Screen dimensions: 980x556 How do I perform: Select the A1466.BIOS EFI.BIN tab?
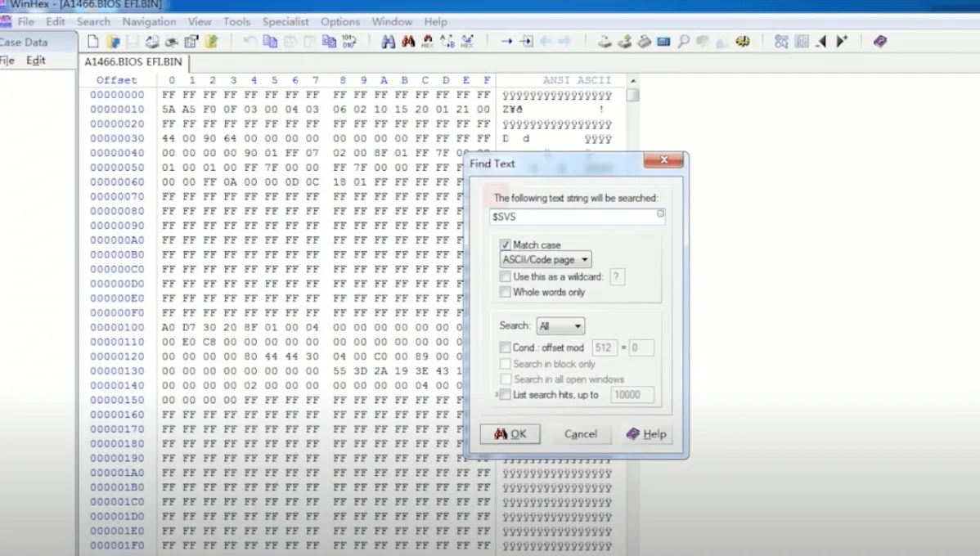[134, 62]
